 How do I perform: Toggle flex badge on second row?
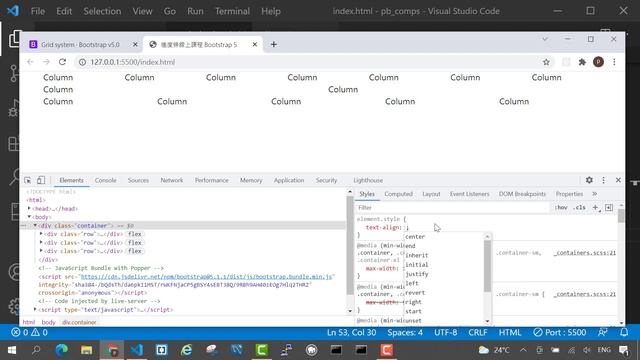click(134, 243)
